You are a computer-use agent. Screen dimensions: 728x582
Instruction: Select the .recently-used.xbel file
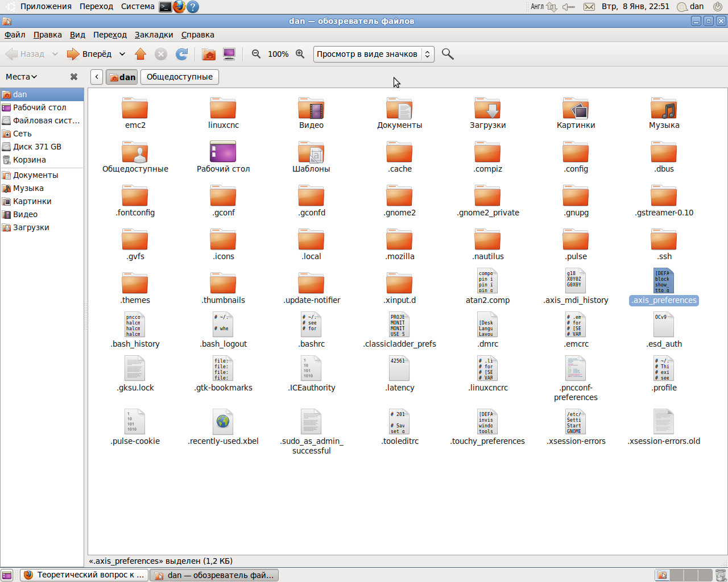224,427
